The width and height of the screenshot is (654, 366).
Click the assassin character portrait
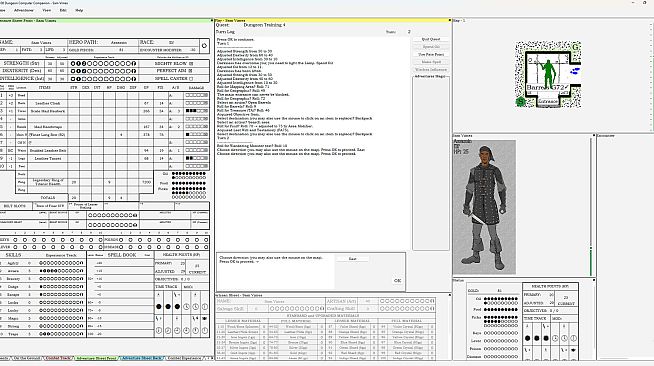pyautogui.click(x=484, y=207)
